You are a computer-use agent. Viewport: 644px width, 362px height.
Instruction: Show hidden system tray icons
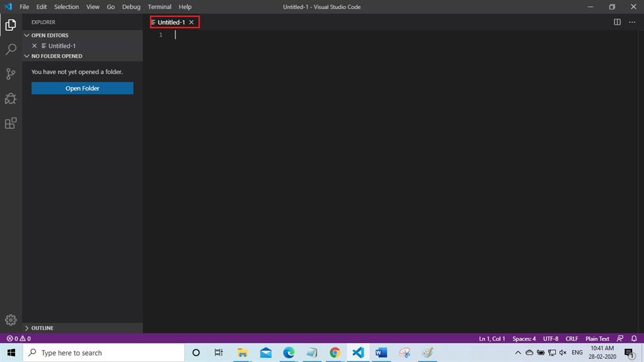tap(518, 353)
